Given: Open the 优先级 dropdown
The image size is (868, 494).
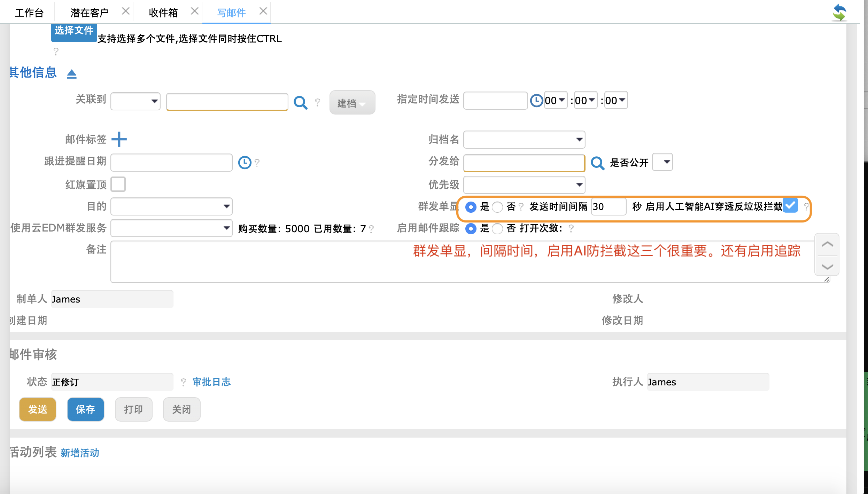Looking at the screenshot, I should click(524, 185).
